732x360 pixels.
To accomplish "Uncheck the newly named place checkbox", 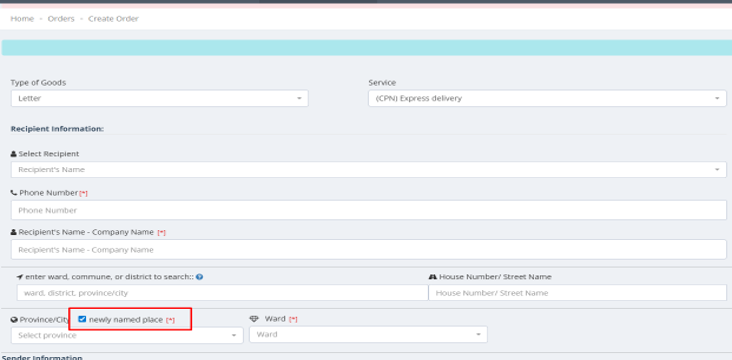I will 82,319.
